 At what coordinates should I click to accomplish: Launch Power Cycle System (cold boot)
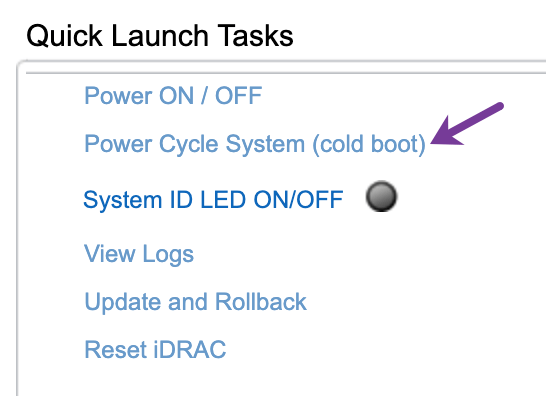coord(255,144)
